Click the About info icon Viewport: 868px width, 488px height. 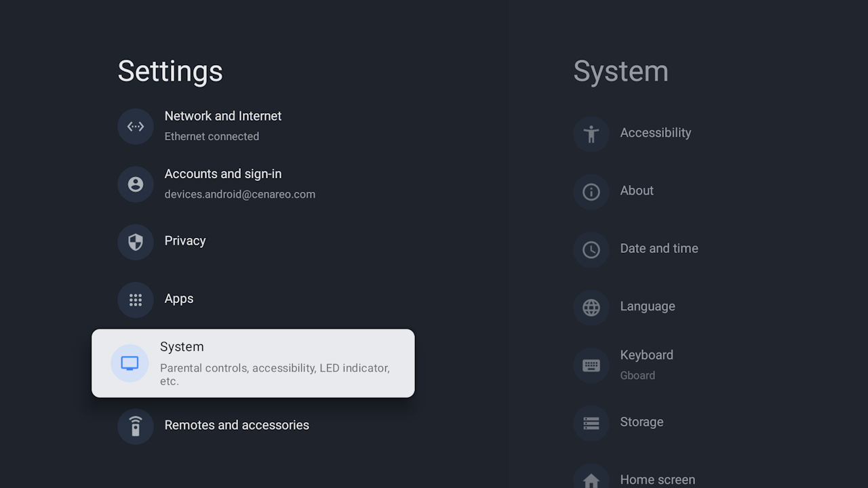coord(591,192)
